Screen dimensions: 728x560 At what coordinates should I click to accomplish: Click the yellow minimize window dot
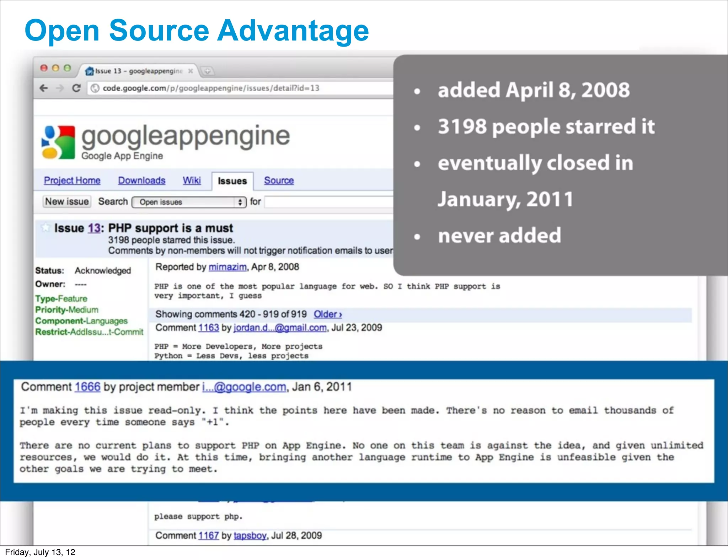[x=55, y=68]
